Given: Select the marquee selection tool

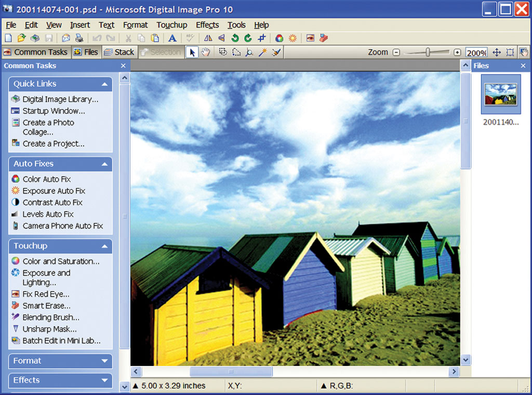Looking at the screenshot, I should [x=223, y=52].
